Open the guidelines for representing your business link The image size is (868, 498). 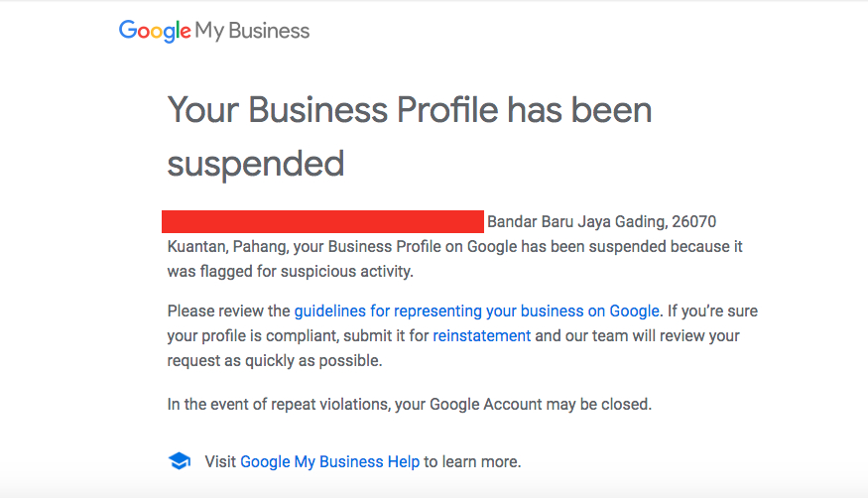click(476, 311)
